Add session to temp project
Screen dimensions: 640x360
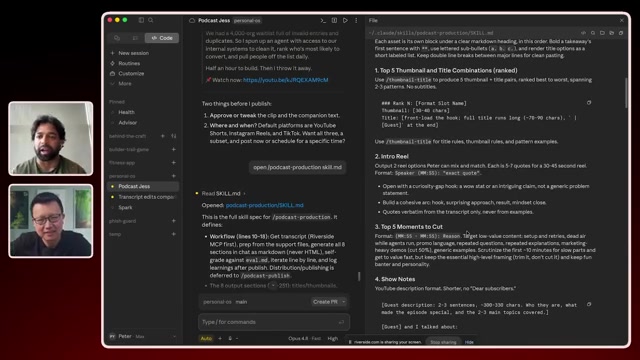(x=173, y=234)
